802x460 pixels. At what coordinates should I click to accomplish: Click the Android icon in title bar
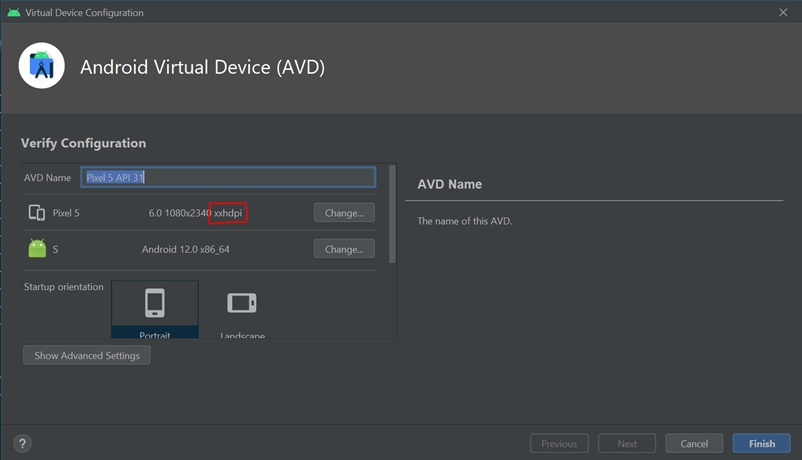pyautogui.click(x=13, y=13)
